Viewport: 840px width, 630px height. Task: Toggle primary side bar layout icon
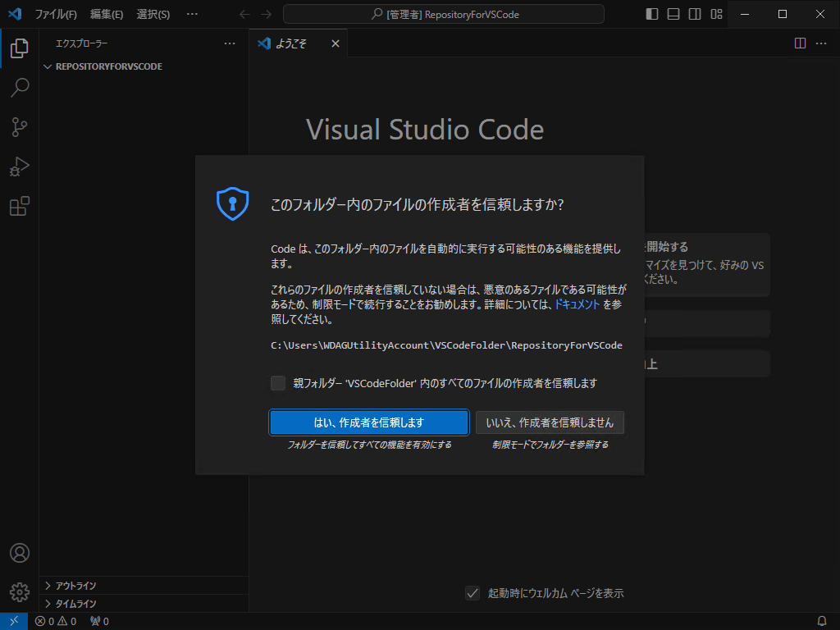652,15
